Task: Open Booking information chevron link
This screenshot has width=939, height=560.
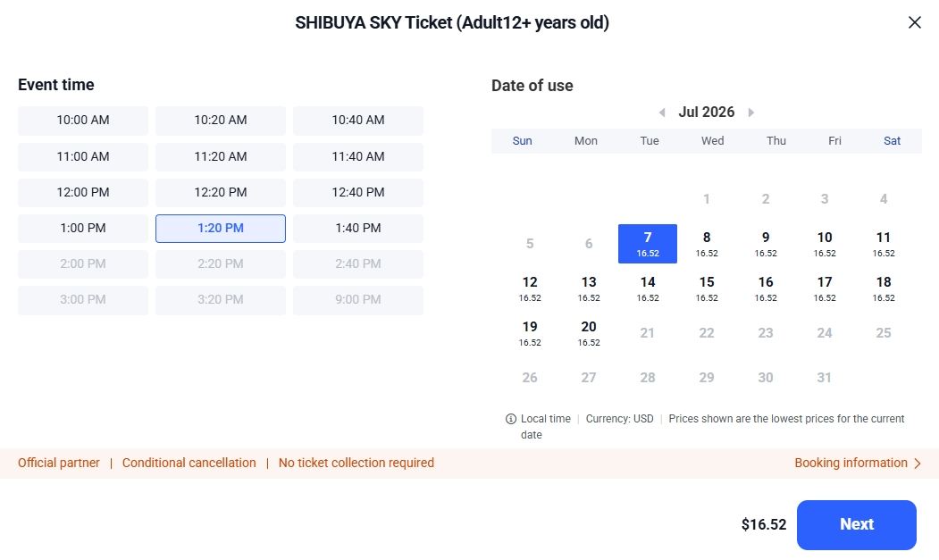Action: (858, 463)
